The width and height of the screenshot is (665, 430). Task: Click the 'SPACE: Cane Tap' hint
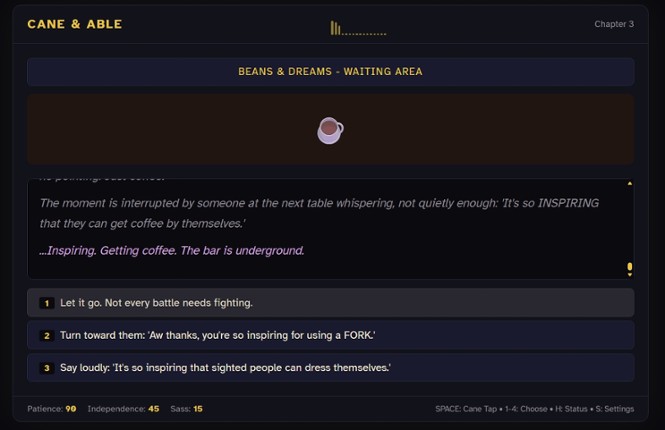click(467, 409)
